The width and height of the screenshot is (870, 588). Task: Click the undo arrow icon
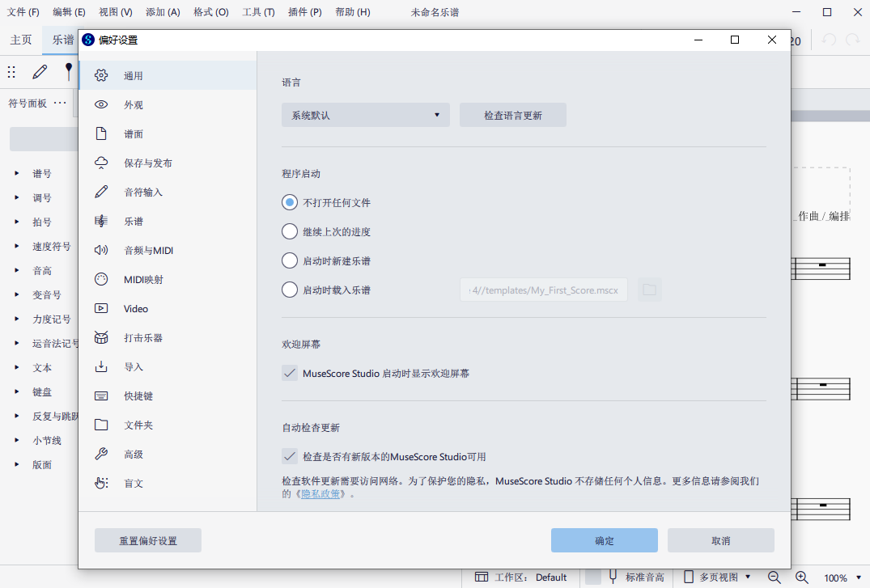829,40
